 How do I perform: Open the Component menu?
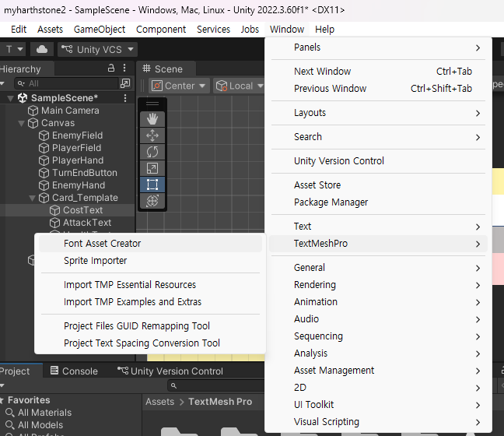[x=161, y=30]
